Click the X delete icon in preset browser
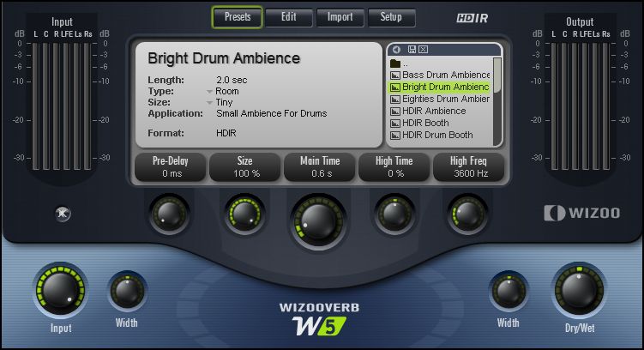The height and width of the screenshot is (350, 644). [423, 50]
